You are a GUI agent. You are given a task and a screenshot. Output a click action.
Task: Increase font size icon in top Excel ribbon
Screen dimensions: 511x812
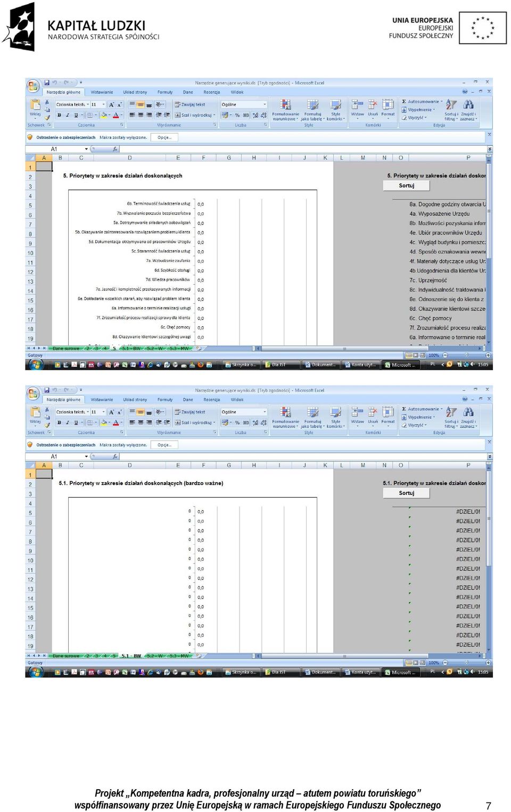(111, 105)
